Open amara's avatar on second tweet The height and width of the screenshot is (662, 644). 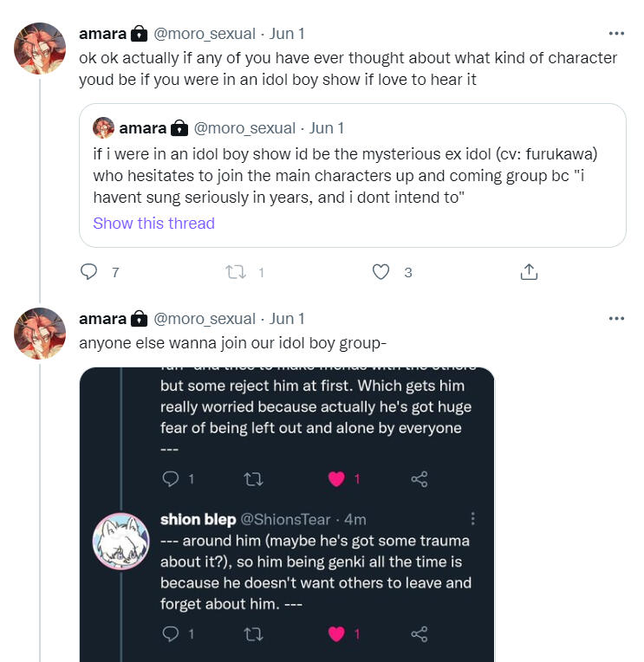(40, 334)
